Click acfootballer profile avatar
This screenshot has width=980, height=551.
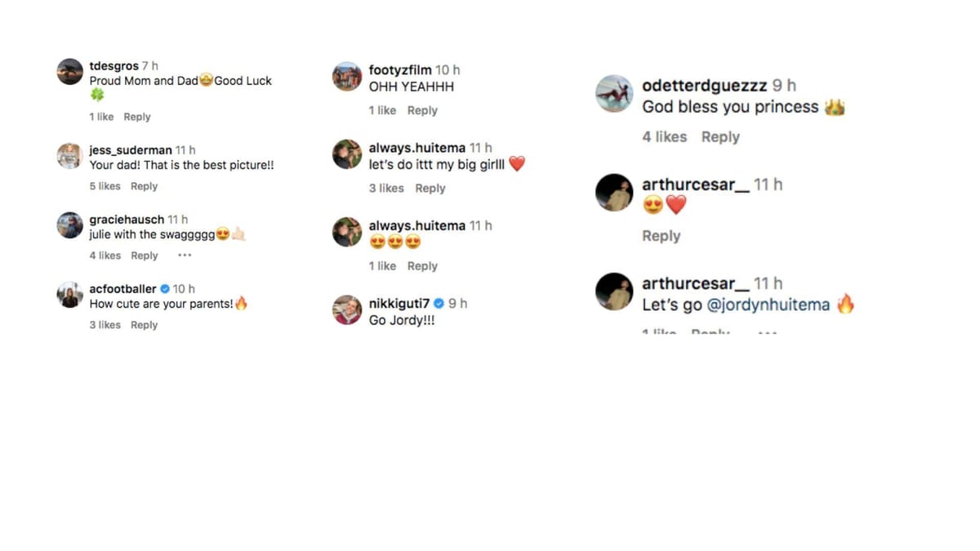point(70,295)
